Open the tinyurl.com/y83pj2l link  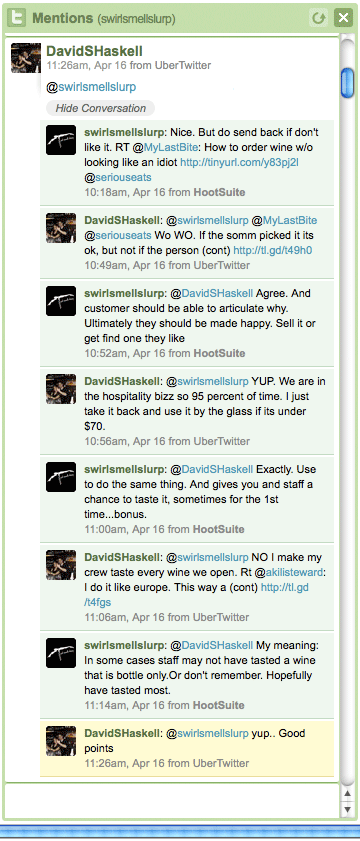click(x=239, y=162)
